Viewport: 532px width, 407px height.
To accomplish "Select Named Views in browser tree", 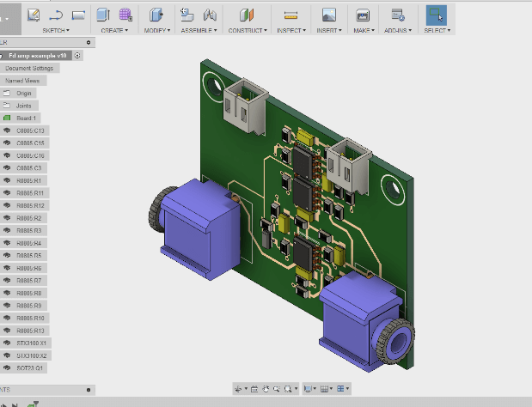I will (x=21, y=80).
